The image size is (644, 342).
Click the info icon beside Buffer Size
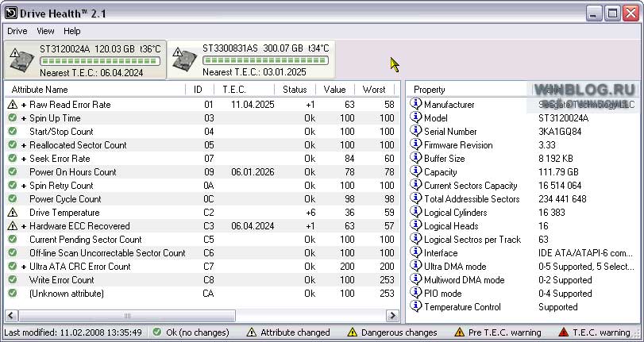pyautogui.click(x=415, y=158)
